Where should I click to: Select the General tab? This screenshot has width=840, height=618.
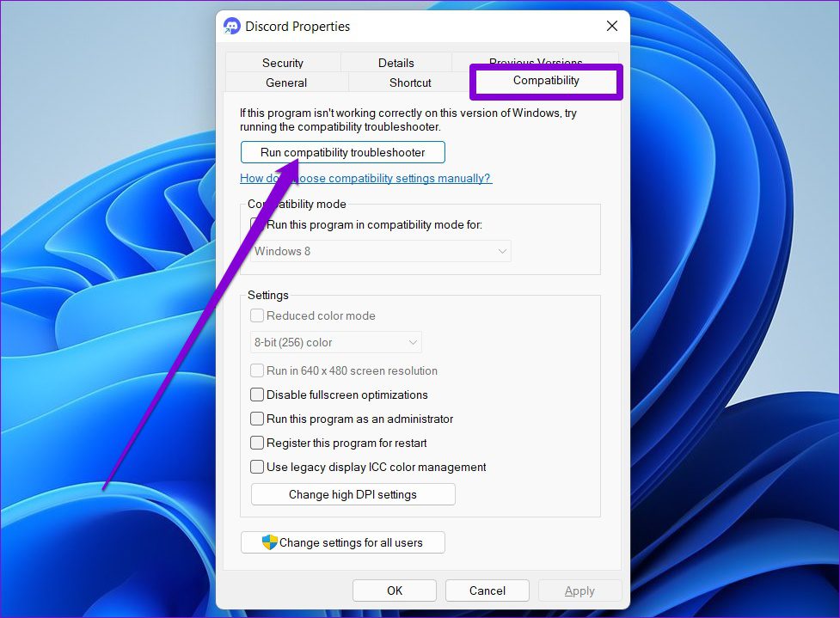pos(286,83)
